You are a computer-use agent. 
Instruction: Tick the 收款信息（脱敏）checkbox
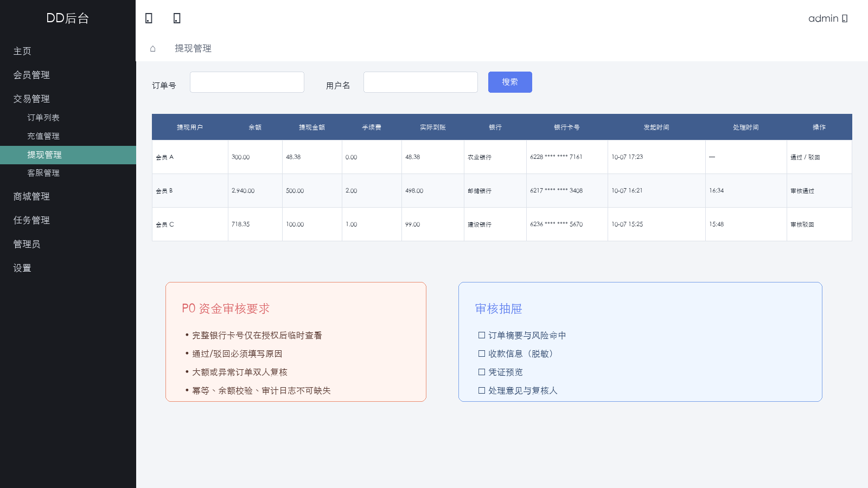481,354
